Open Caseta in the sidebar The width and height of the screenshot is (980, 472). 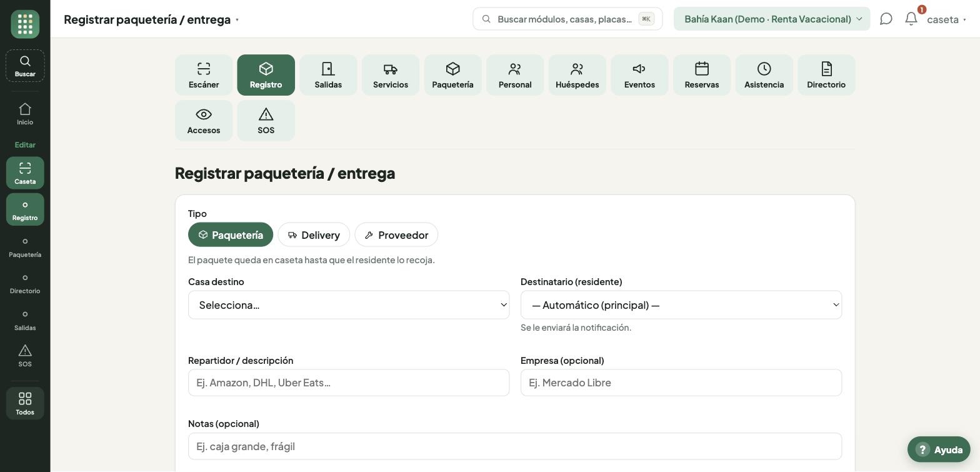[25, 173]
